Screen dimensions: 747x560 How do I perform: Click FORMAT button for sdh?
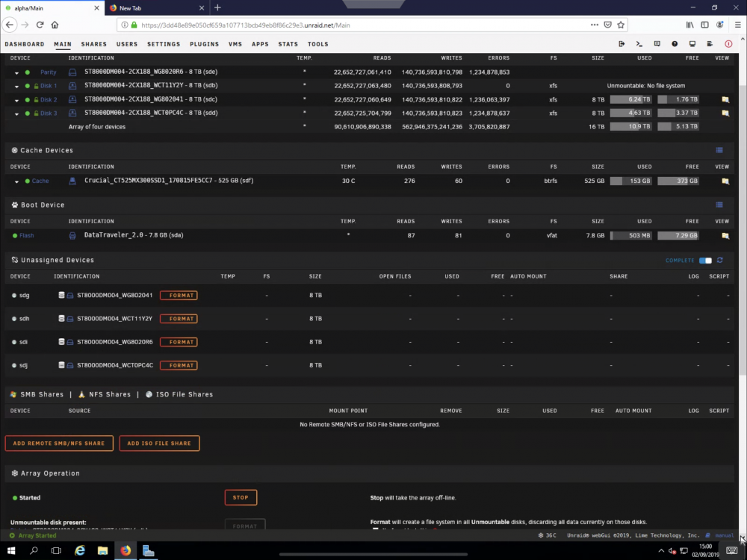click(179, 319)
